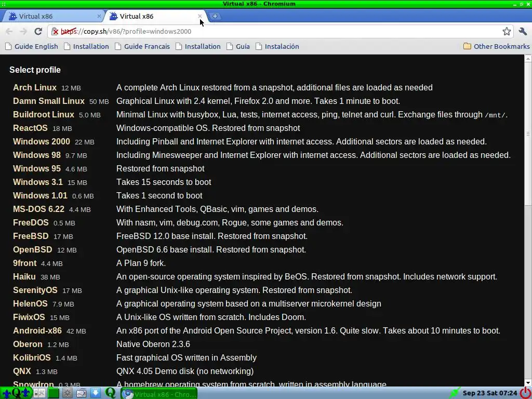Select the MS-DOS 6.22 profile
Image resolution: width=532 pixels, height=399 pixels.
click(x=38, y=209)
